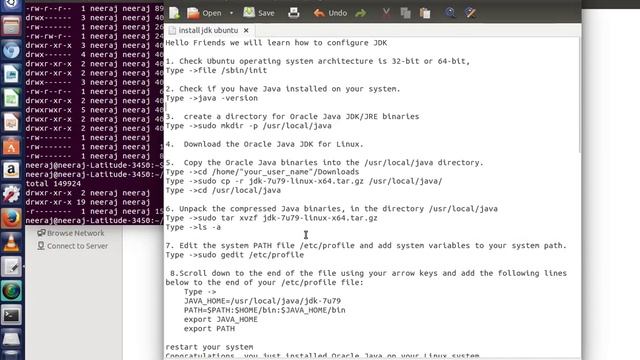The image size is (640, 360).
Task: Click the line "export PATH"
Action: 209,329
